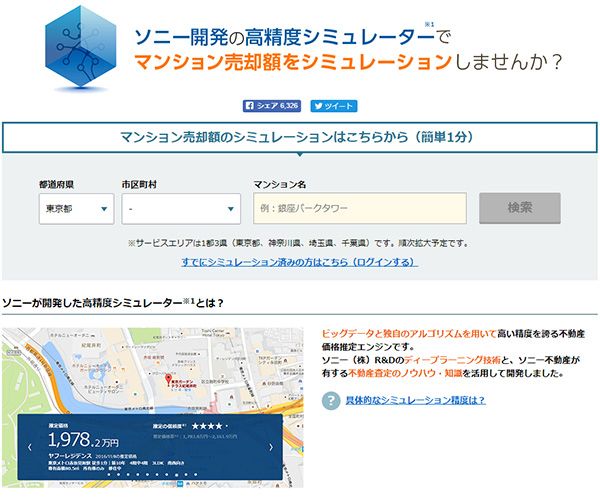Screen dimensions: 600x498
Task: Click the service area note text サービスエリアは1都3県
Action: tap(298, 243)
